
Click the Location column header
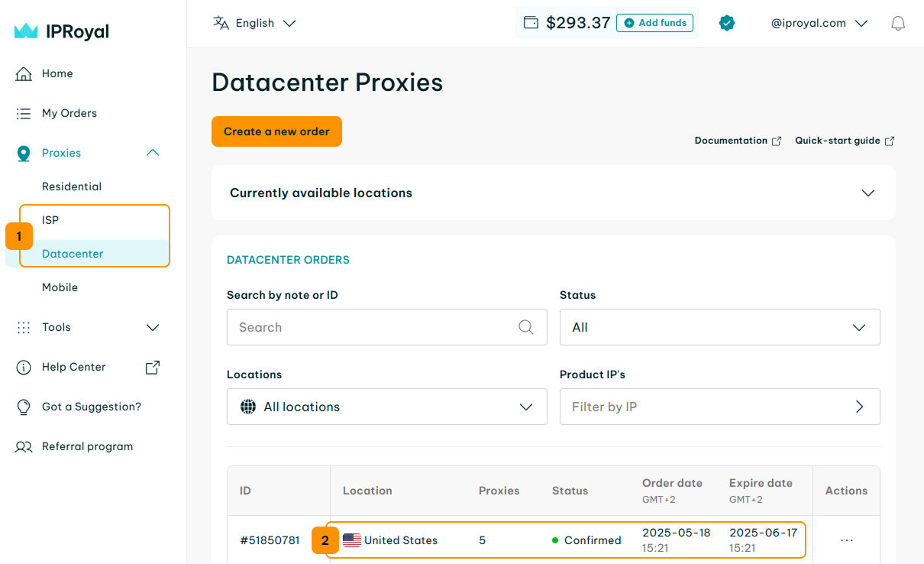point(367,491)
